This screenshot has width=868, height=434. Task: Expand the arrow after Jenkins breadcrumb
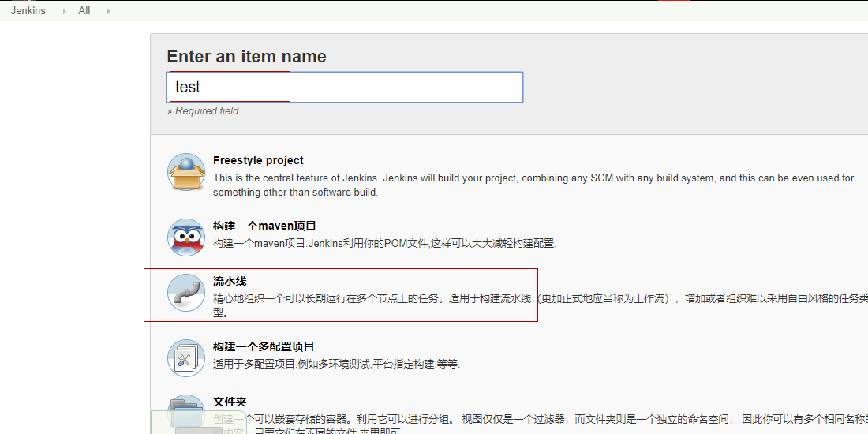[x=65, y=11]
